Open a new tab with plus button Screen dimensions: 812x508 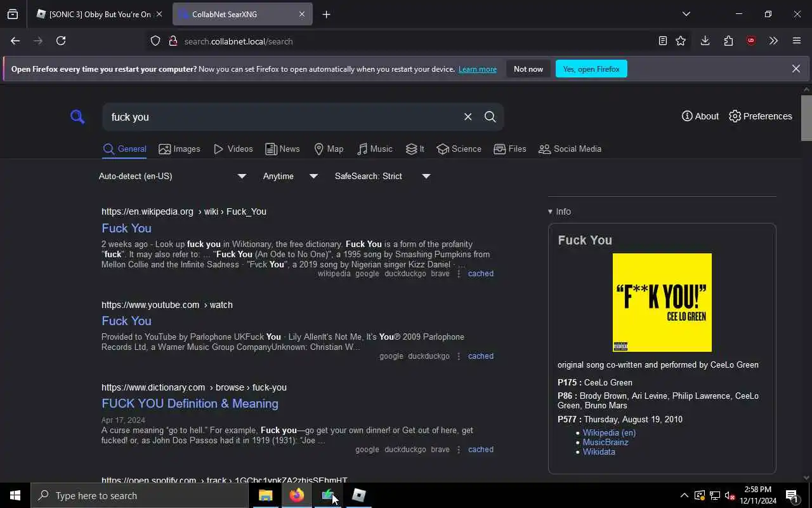[326, 14]
